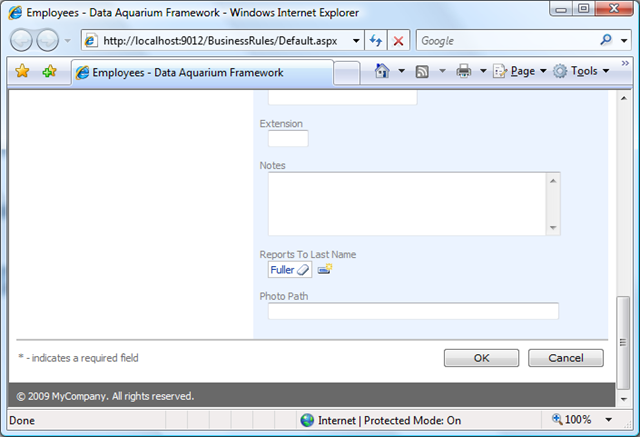Click the Internet Explorer title bar icon

(x=16, y=13)
